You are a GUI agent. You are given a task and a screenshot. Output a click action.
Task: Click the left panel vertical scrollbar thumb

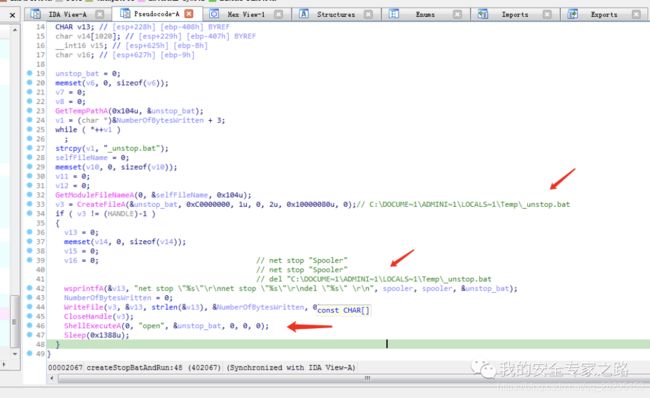click(15, 321)
